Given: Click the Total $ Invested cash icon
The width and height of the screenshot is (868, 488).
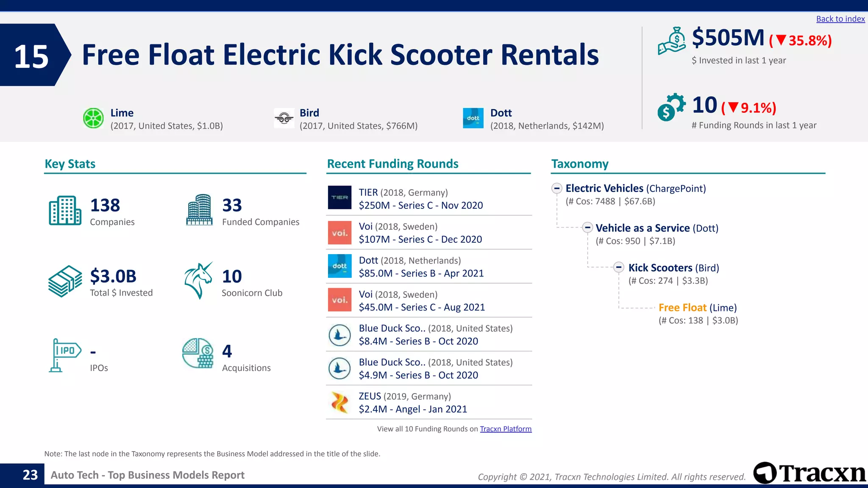Looking at the screenshot, I should click(x=65, y=281).
